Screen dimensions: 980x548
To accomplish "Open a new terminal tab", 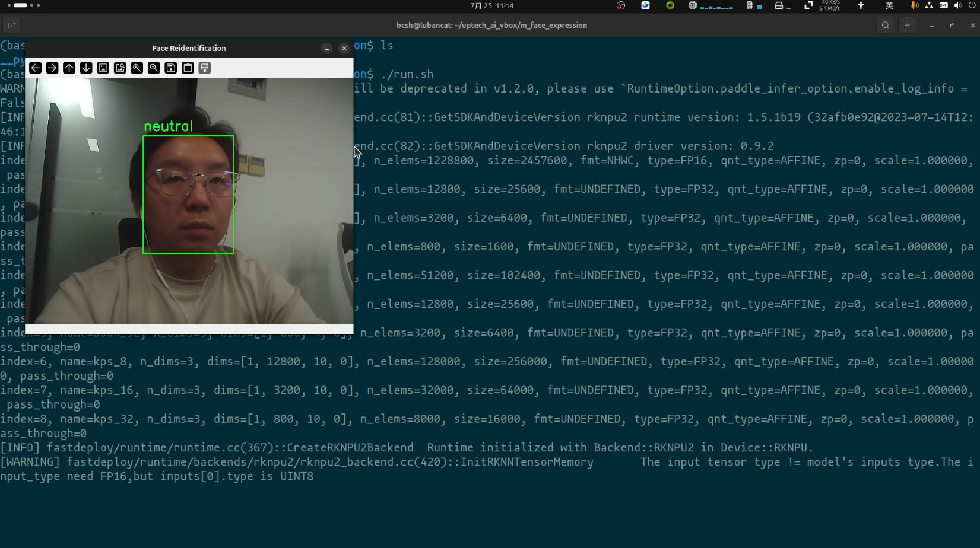I will 12,26.
